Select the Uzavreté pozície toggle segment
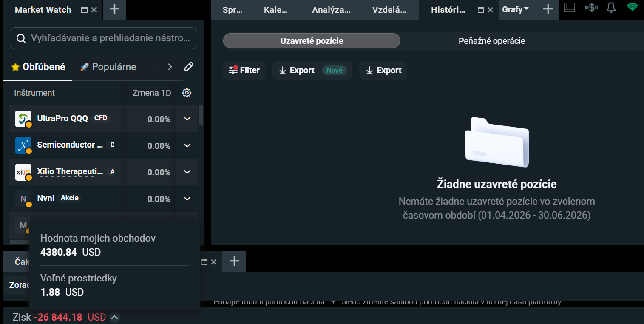Viewport: 644px width, 324px height. point(312,41)
